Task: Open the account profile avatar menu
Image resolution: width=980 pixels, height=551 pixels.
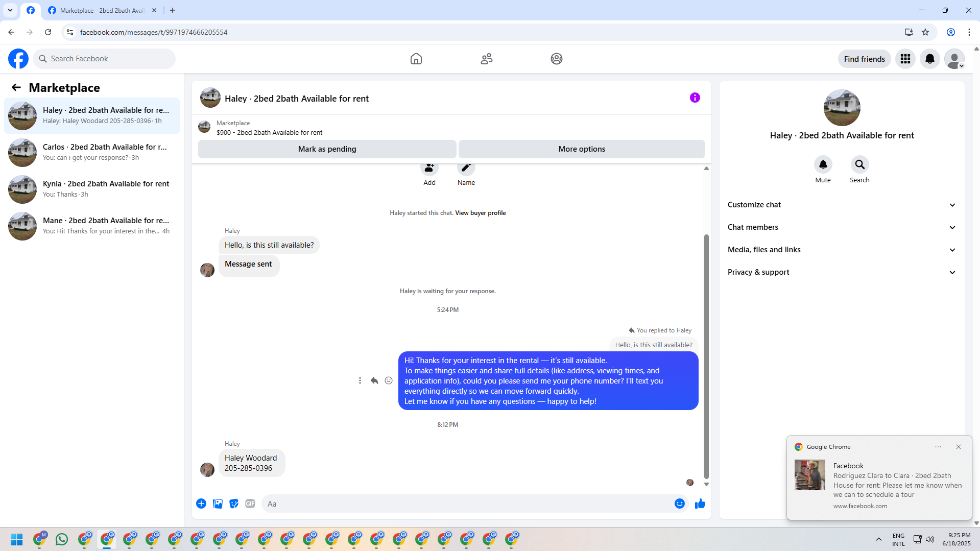Action: (x=954, y=59)
